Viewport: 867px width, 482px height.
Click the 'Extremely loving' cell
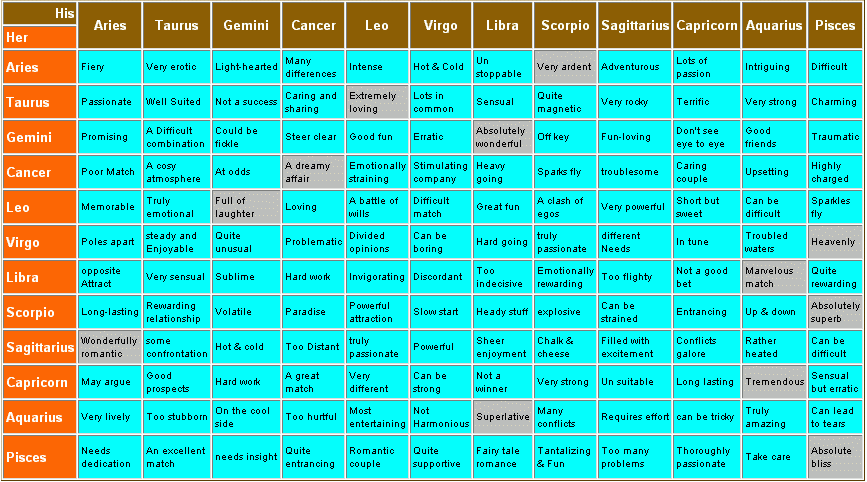click(x=377, y=102)
